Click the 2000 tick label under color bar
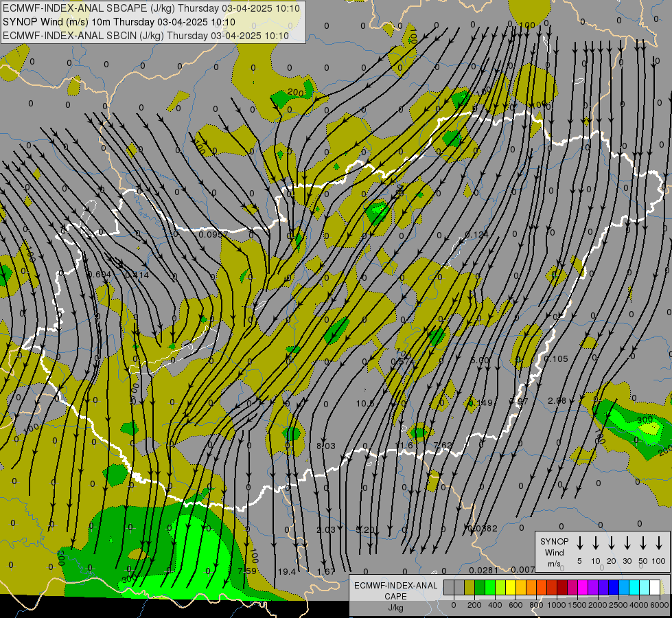The image size is (672, 618). pos(598,605)
